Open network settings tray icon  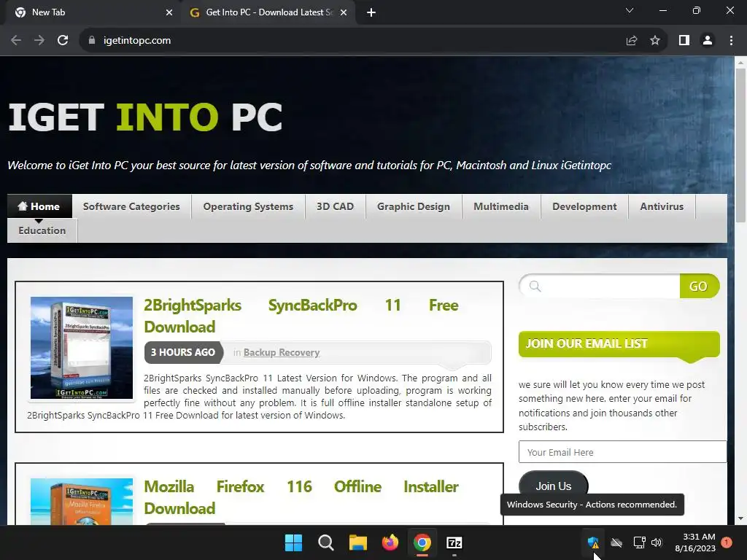639,542
